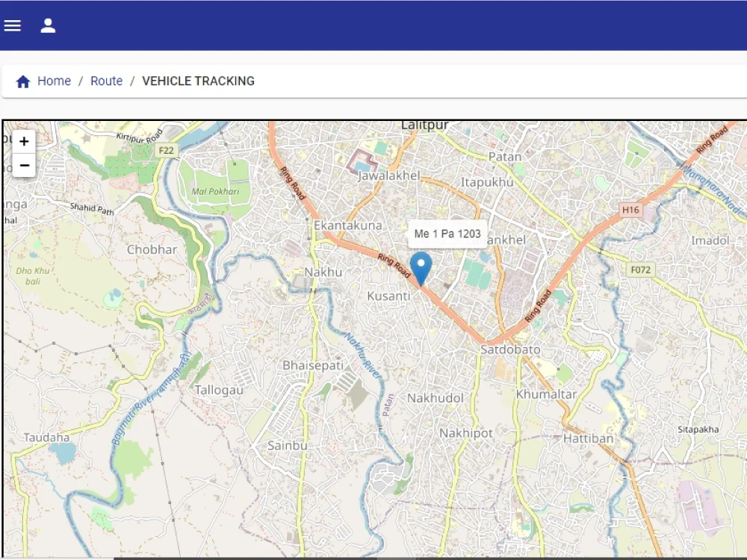Click the Taudaha place label
747x560 pixels.
click(46, 437)
